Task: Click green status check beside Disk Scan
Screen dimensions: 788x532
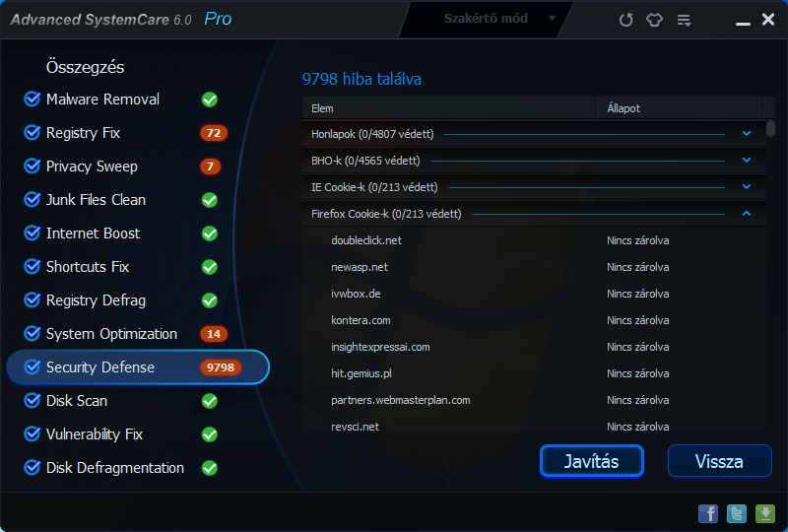Action: click(x=210, y=401)
